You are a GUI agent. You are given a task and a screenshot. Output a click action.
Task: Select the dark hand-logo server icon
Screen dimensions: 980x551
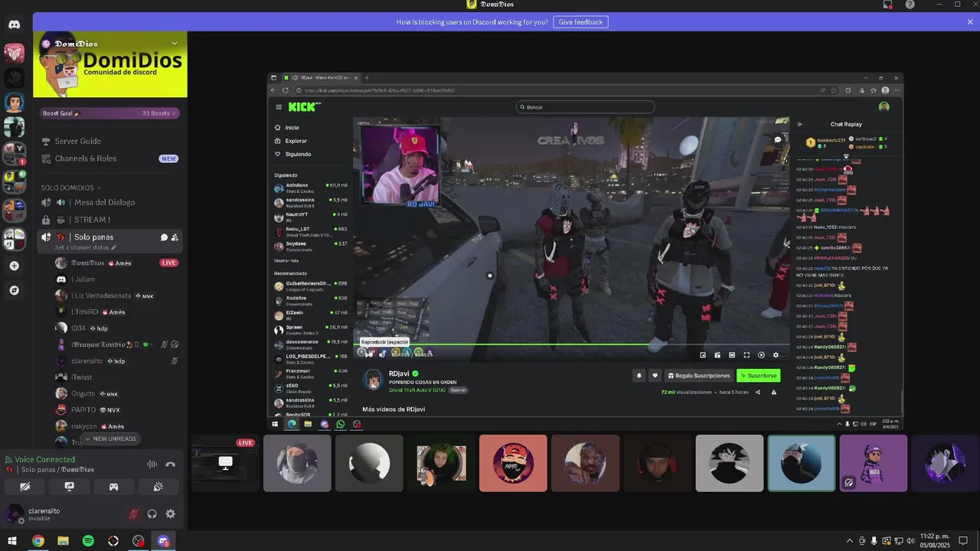14,77
